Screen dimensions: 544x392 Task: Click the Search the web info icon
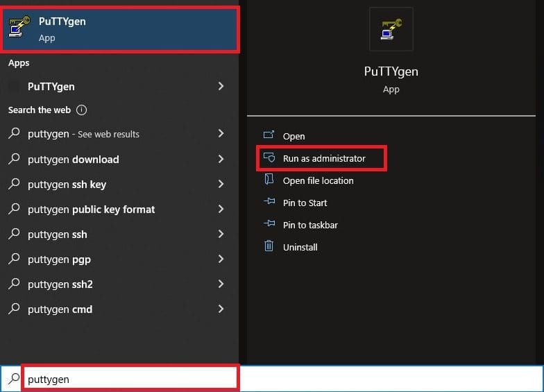coord(81,110)
